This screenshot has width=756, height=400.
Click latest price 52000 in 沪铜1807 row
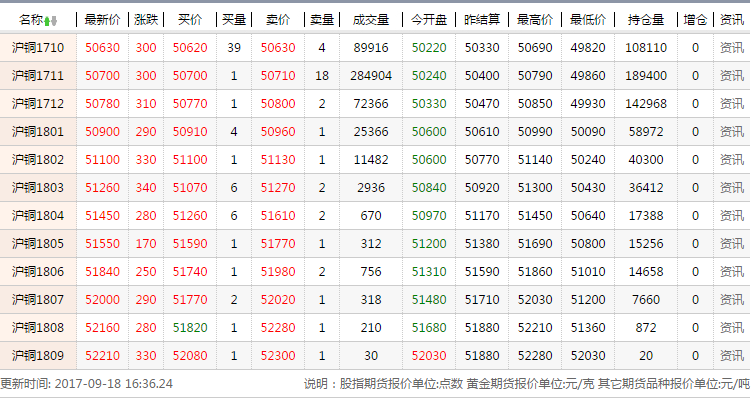pos(103,299)
